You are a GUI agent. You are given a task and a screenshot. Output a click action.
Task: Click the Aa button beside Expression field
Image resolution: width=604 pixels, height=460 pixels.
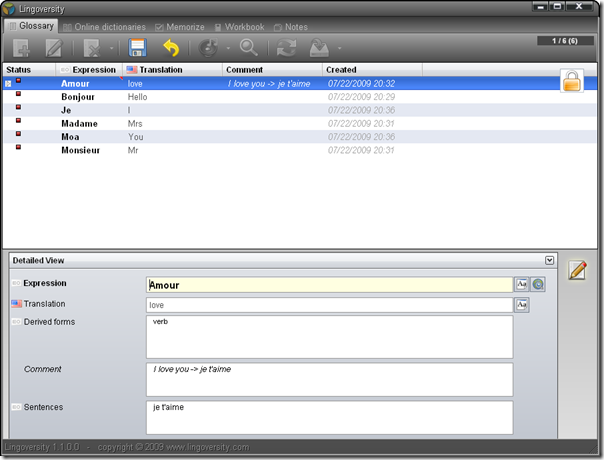coord(522,284)
